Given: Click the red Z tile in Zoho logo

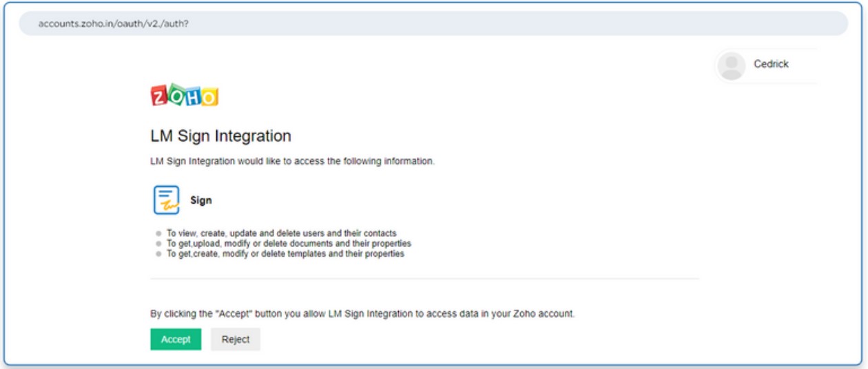Looking at the screenshot, I should [158, 96].
